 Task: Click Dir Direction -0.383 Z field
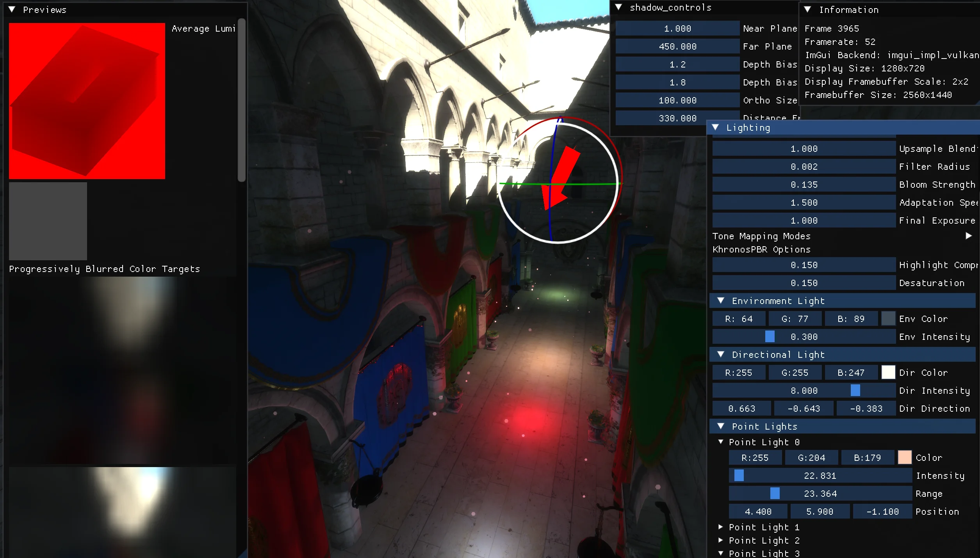(x=866, y=408)
